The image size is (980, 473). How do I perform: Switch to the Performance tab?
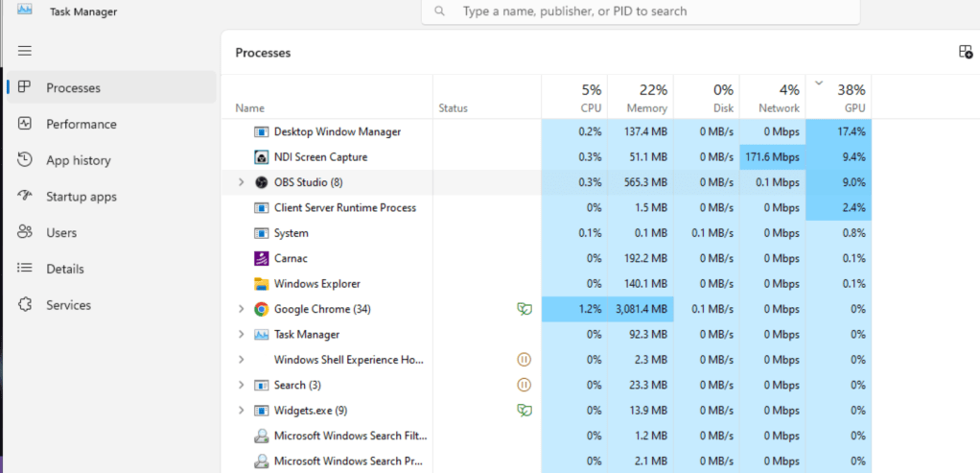(x=111, y=124)
